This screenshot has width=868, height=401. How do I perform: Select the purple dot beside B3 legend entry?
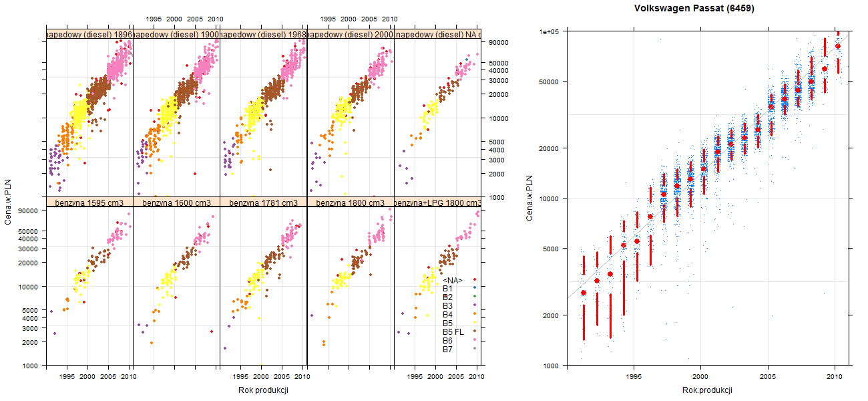pyautogui.click(x=474, y=305)
